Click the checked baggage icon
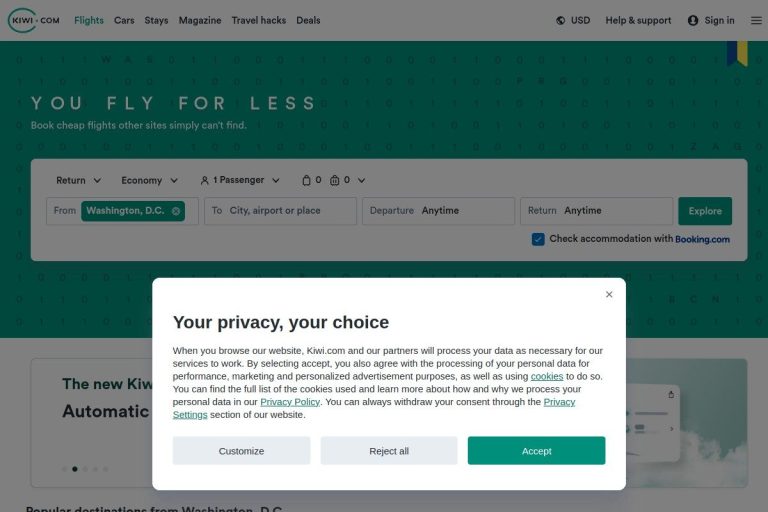The width and height of the screenshot is (768, 512). (335, 181)
